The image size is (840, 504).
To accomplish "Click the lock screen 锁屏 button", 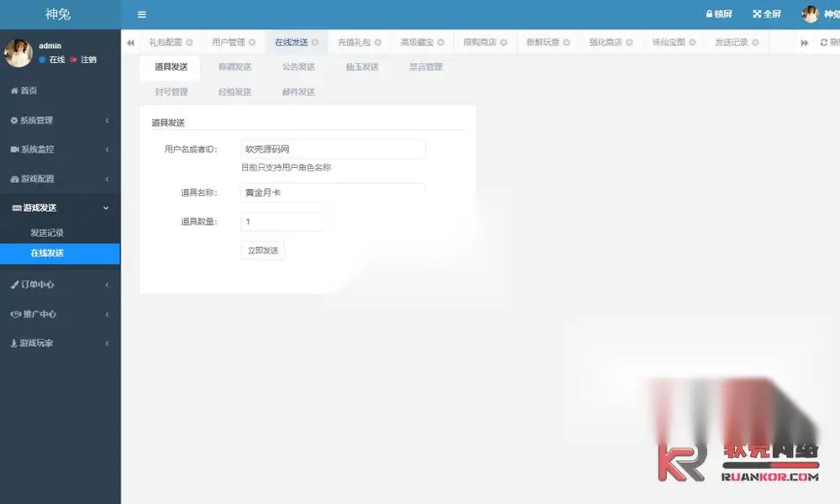I will [718, 14].
